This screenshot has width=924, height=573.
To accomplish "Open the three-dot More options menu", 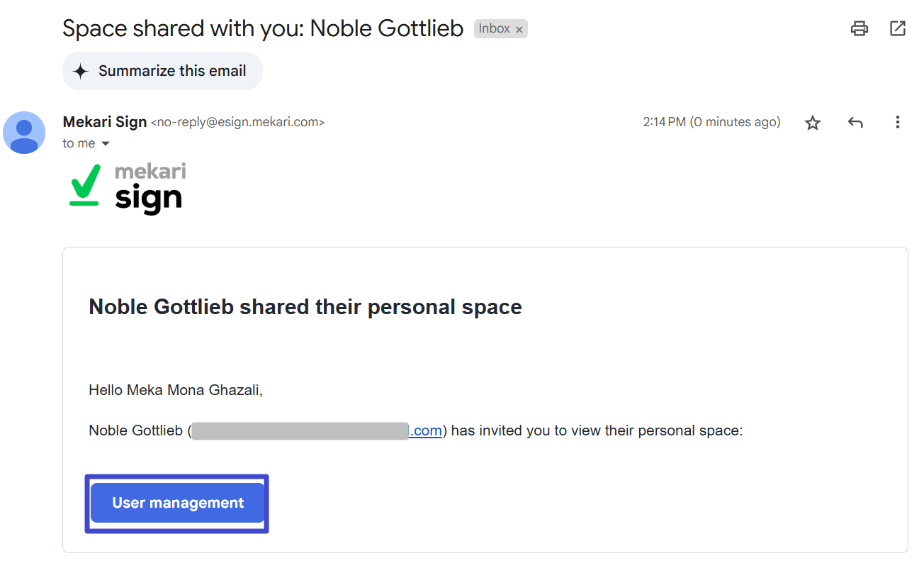I will pos(898,123).
